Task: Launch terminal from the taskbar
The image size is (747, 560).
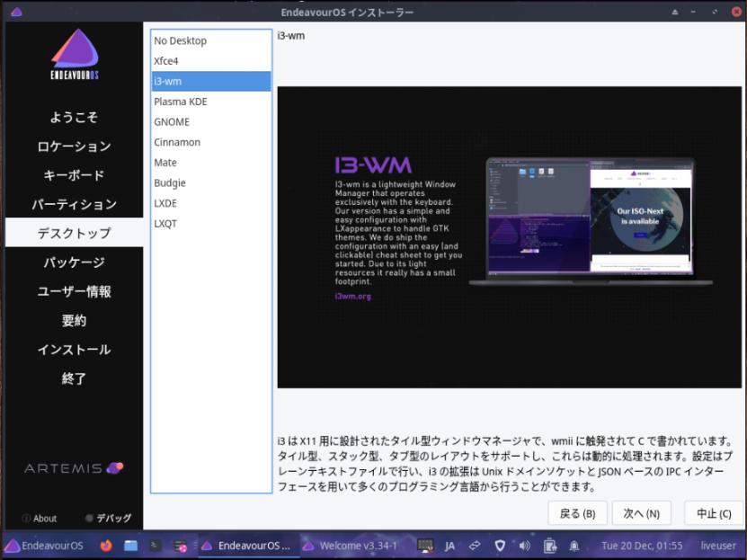Action: [155, 546]
